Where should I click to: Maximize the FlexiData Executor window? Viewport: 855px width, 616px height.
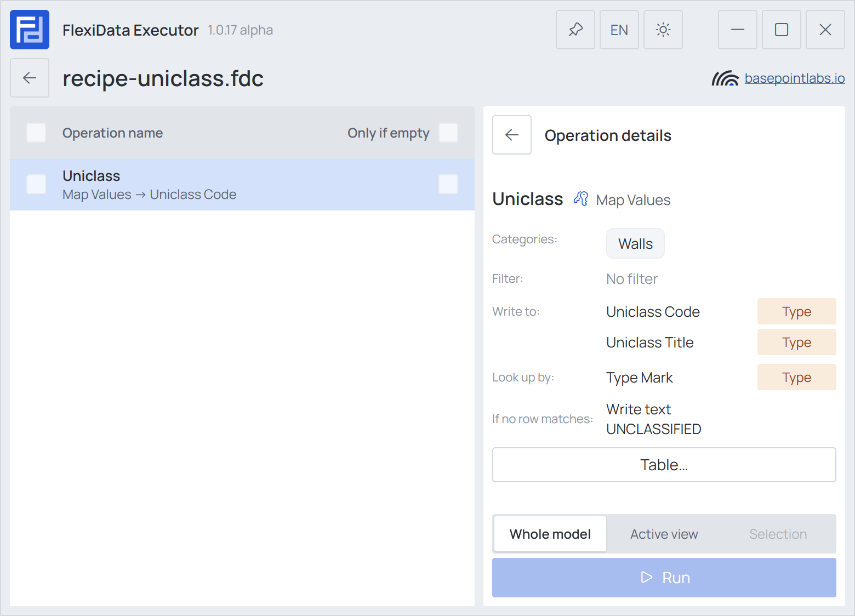coord(782,30)
